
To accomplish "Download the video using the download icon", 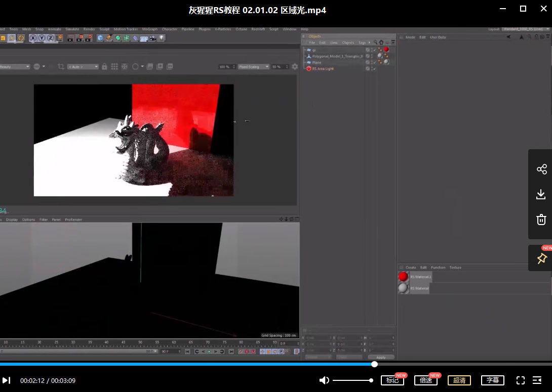I will tap(541, 194).
